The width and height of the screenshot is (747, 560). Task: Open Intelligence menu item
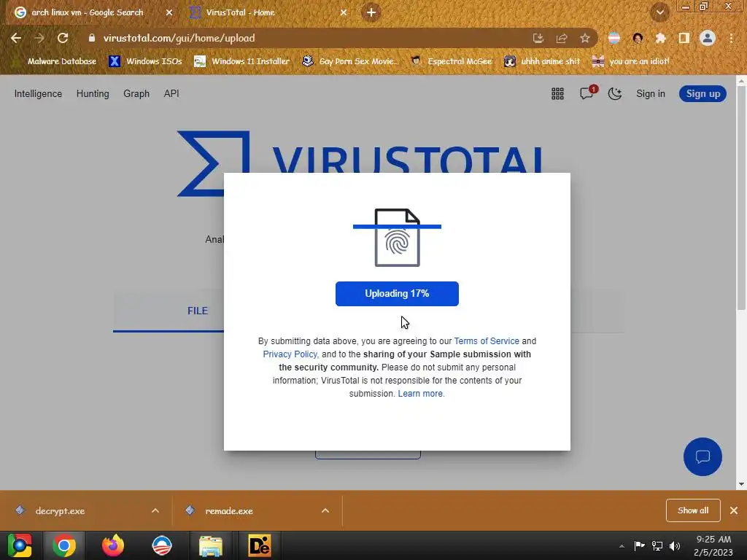click(38, 94)
